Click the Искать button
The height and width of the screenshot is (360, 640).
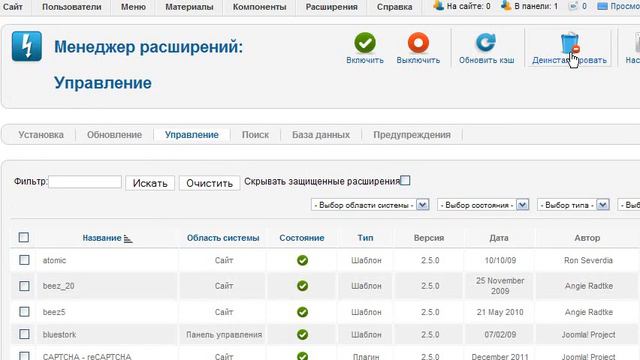click(150, 183)
